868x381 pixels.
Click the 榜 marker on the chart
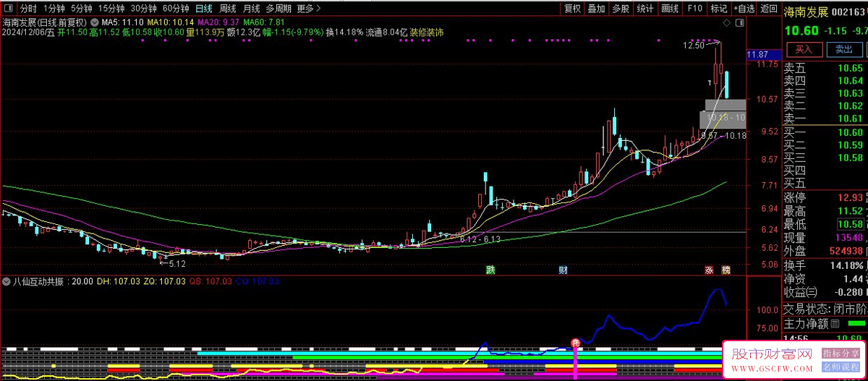click(726, 270)
